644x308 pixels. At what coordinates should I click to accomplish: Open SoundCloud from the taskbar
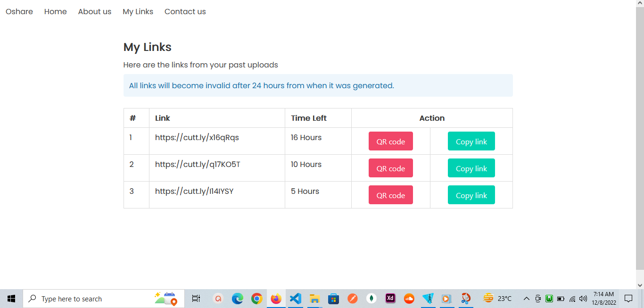[x=409, y=299]
